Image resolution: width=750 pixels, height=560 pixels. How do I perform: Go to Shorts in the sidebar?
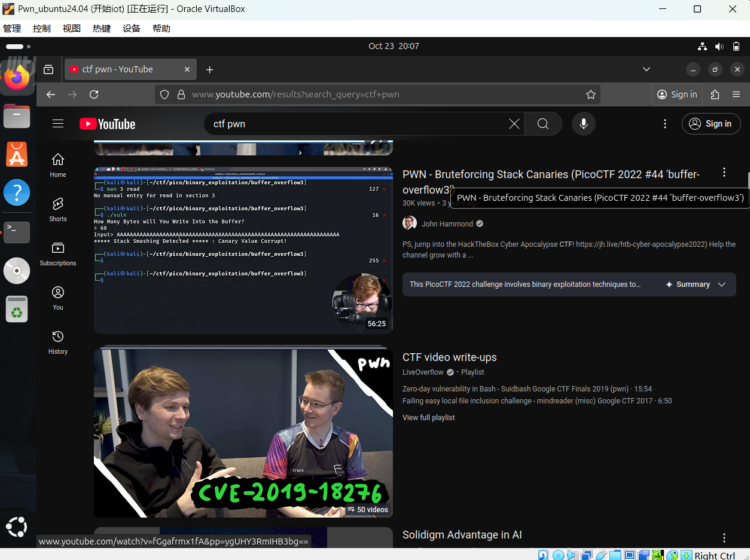click(x=58, y=209)
